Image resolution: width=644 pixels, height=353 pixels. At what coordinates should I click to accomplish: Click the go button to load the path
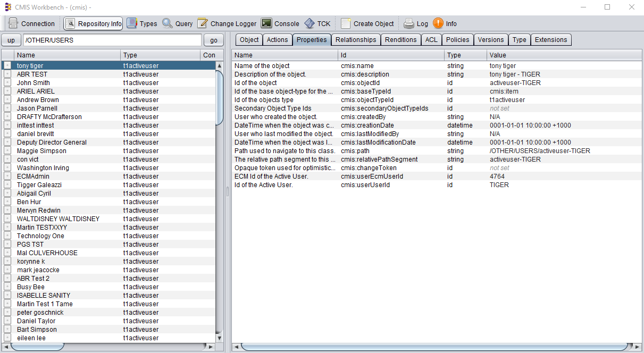214,40
